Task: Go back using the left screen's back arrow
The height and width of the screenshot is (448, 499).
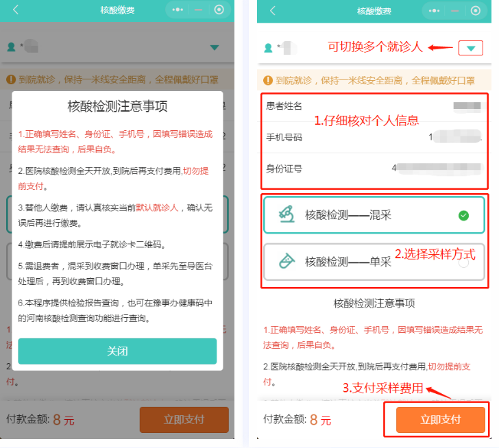Action: click(16, 10)
